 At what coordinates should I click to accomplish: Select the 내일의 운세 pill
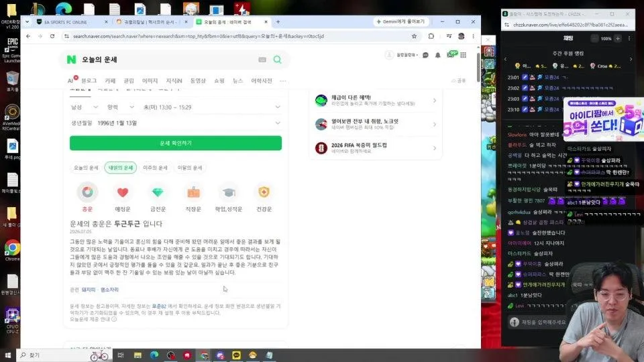121,168
